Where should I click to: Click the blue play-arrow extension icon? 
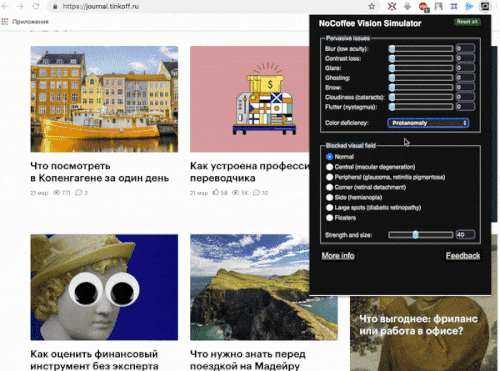click(x=469, y=6)
